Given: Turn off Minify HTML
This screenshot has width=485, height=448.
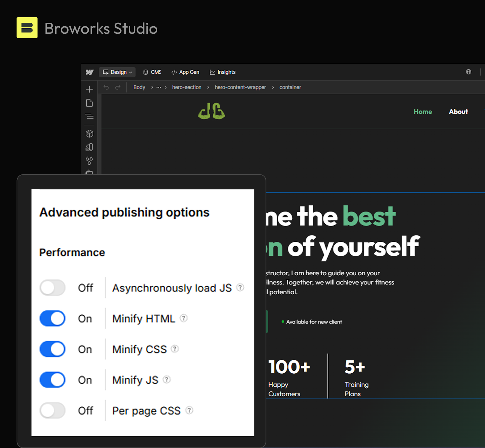Looking at the screenshot, I should (x=52, y=318).
